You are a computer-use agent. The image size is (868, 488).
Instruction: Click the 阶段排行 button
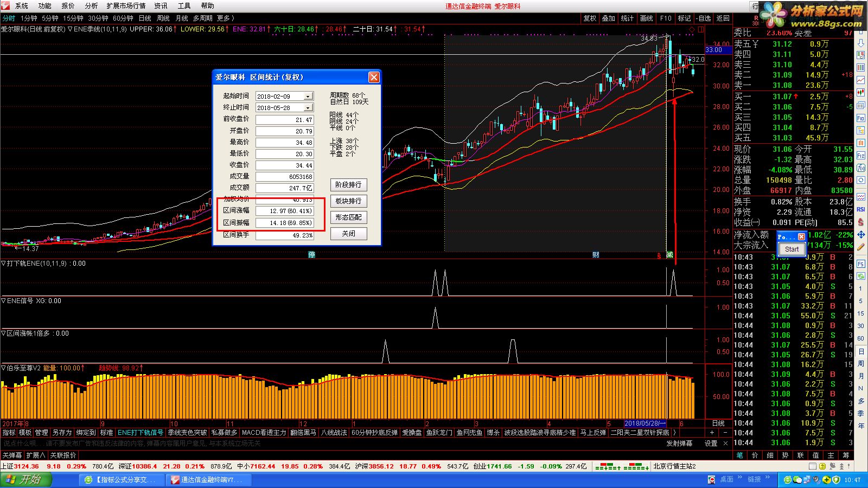[348, 184]
